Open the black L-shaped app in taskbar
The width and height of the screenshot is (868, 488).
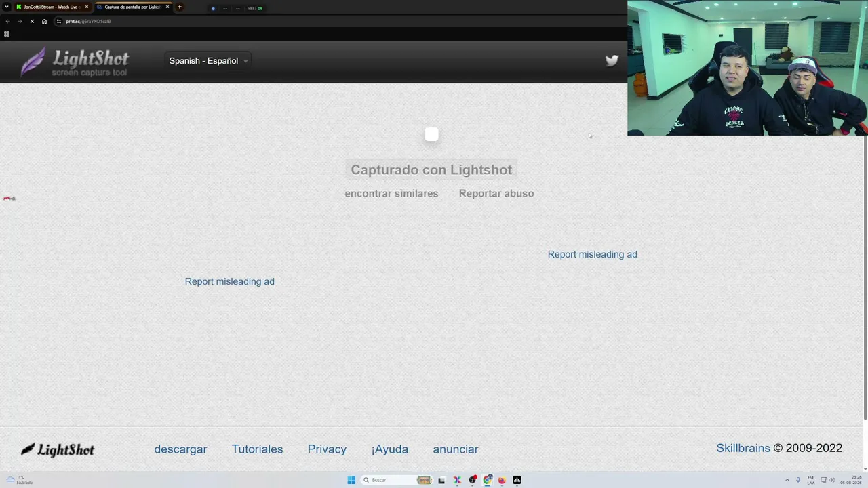pyautogui.click(x=441, y=480)
